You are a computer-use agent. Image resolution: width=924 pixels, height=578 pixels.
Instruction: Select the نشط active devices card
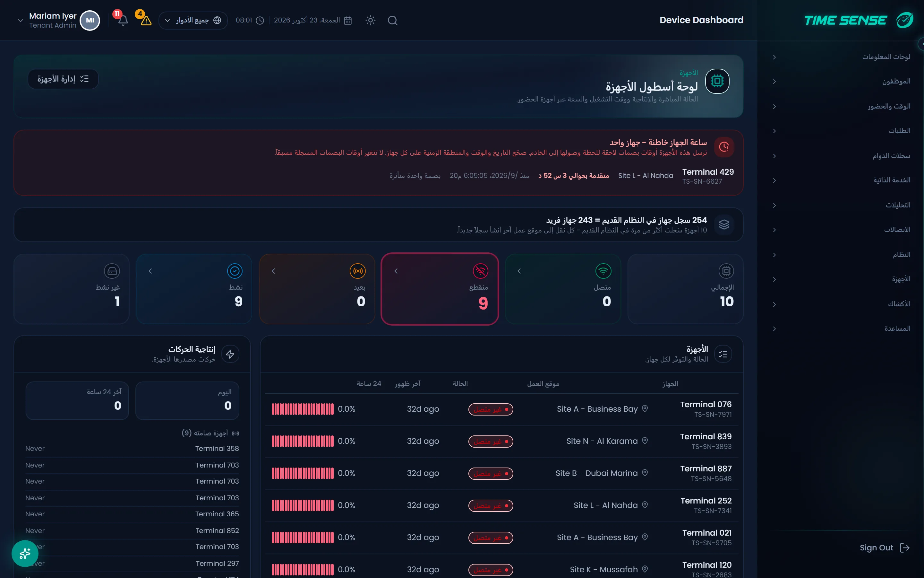click(194, 289)
